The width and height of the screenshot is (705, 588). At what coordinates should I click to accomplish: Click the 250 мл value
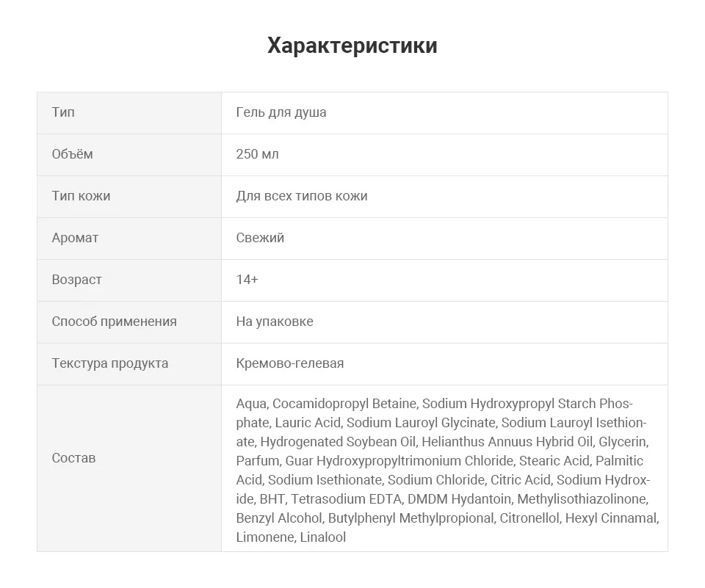[x=257, y=154]
